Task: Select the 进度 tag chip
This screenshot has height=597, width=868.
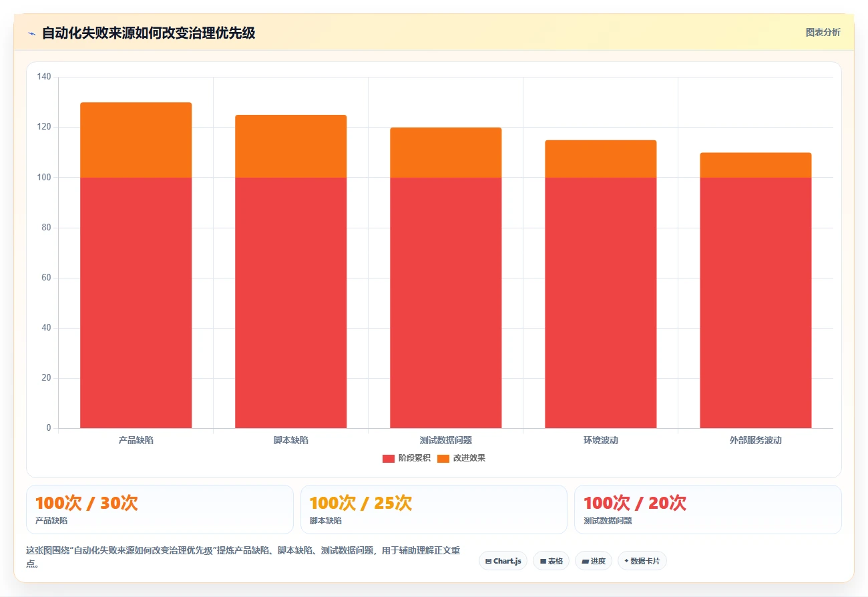Action: point(594,561)
